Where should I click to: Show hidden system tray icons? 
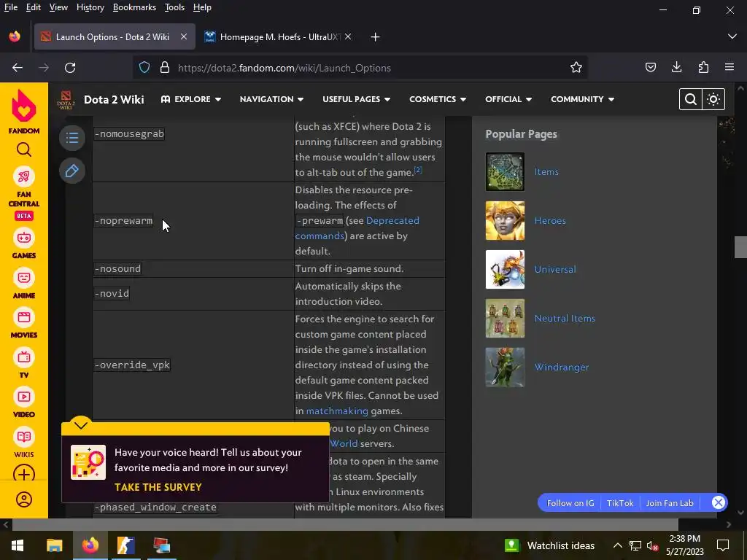pyautogui.click(x=617, y=545)
